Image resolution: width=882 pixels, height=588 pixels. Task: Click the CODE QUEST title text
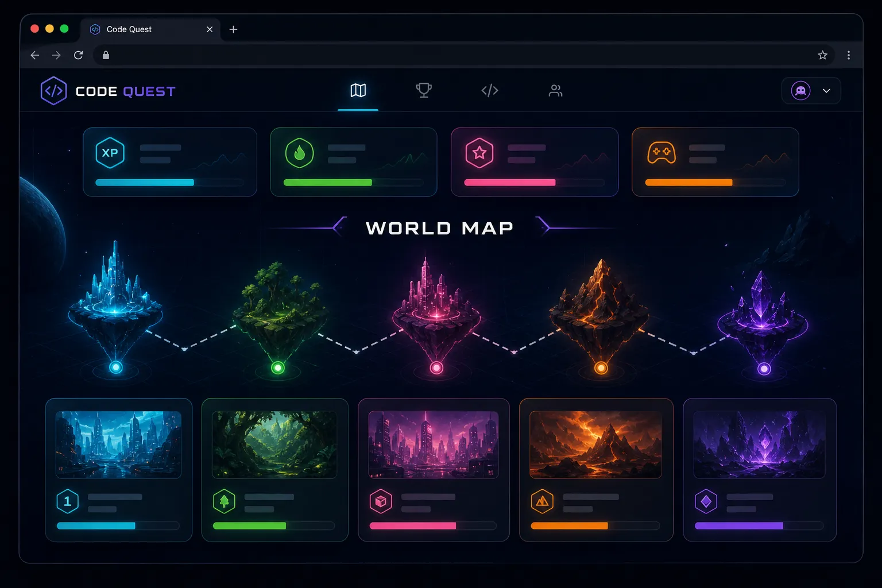[125, 91]
